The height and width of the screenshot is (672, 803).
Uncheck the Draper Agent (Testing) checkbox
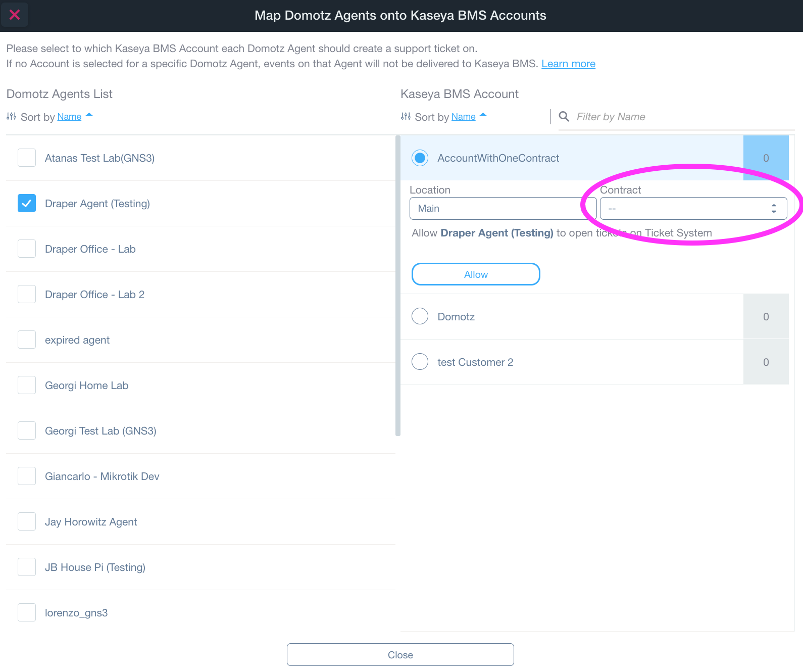27,203
